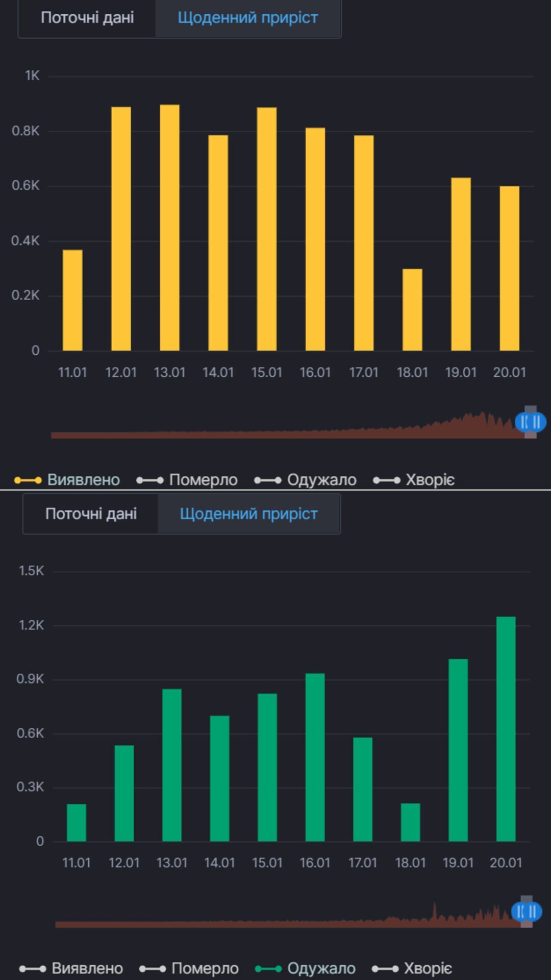Select 'Щоденний приріст' tab in bottom chart
Image resolution: width=551 pixels, height=980 pixels.
[248, 513]
